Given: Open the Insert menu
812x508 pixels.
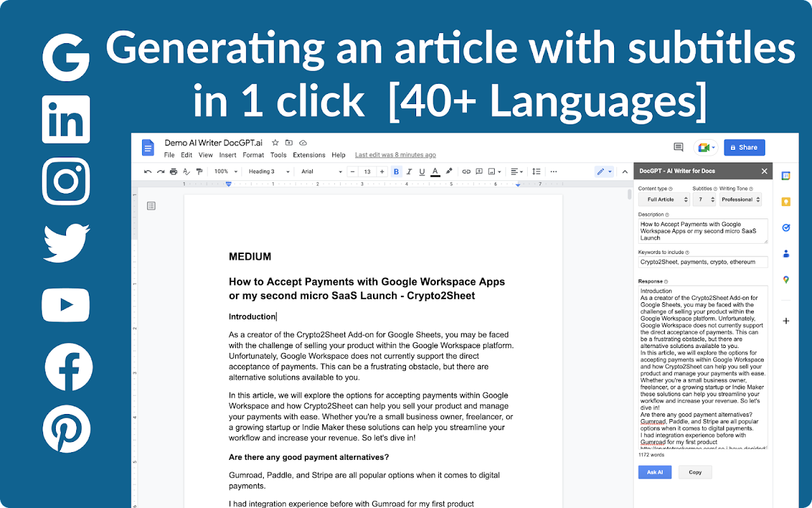Looking at the screenshot, I should (228, 155).
